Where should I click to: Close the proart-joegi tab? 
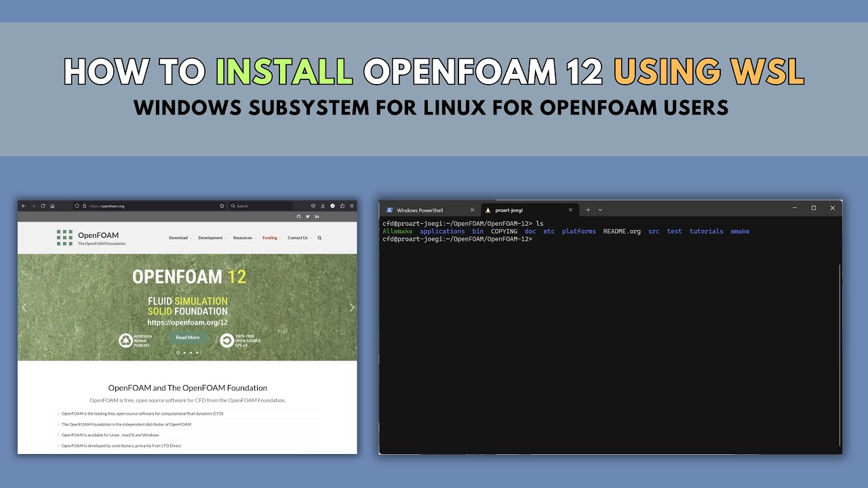pyautogui.click(x=571, y=210)
